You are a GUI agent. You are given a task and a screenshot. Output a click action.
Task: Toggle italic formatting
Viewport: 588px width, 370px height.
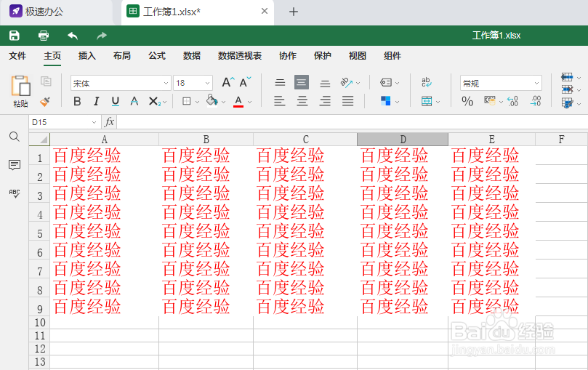click(x=97, y=101)
